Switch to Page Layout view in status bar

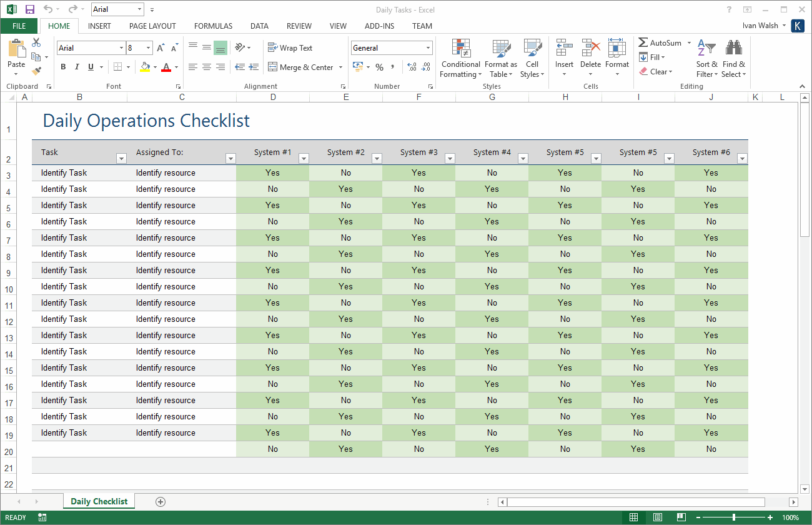(657, 517)
